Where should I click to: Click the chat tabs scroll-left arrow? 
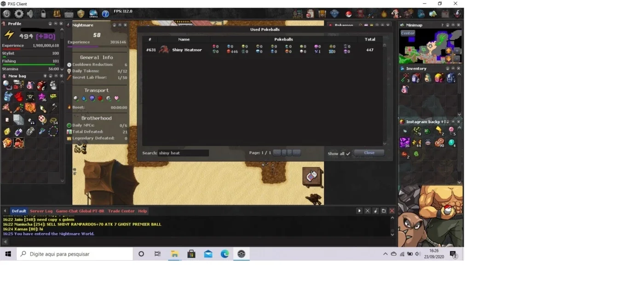5,211
